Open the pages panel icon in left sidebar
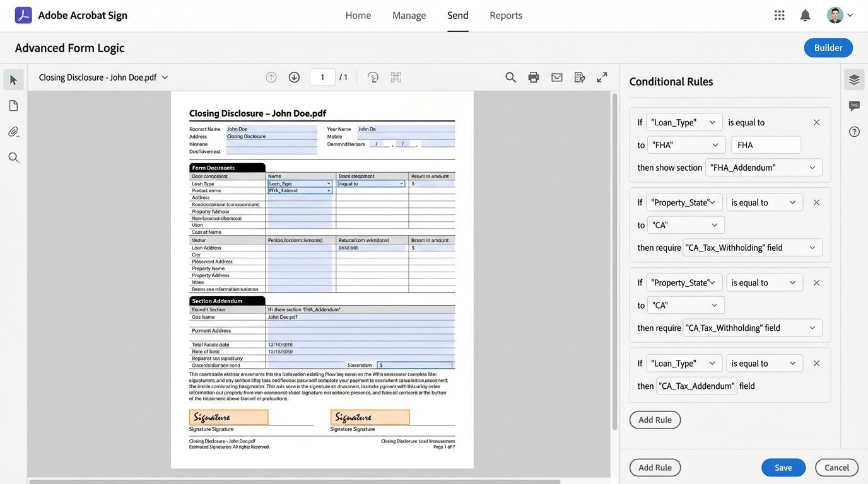Image resolution: width=868 pixels, height=484 pixels. tap(13, 106)
